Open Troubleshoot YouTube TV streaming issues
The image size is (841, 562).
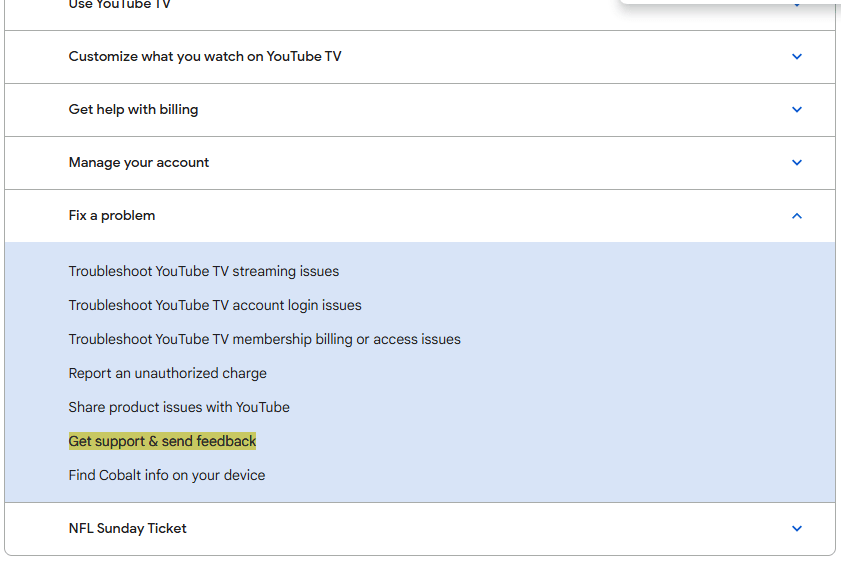pos(204,271)
